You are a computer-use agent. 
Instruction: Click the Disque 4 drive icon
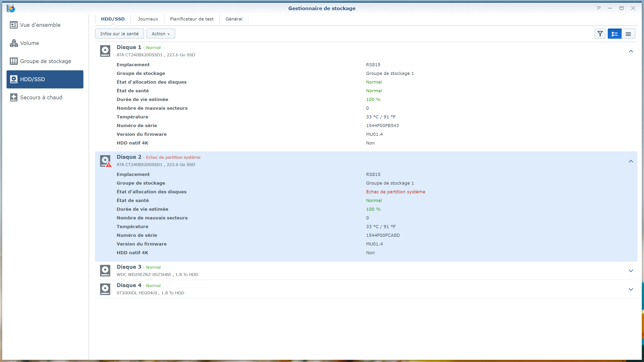[x=105, y=289]
